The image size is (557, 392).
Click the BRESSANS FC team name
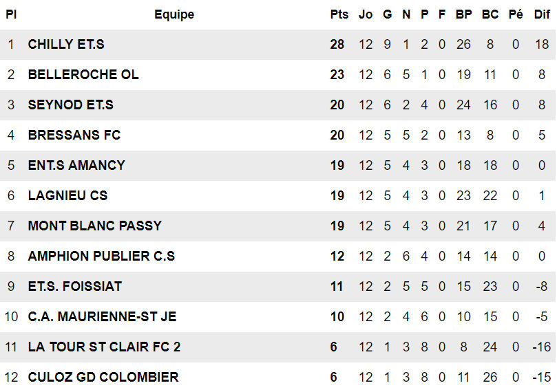click(74, 135)
